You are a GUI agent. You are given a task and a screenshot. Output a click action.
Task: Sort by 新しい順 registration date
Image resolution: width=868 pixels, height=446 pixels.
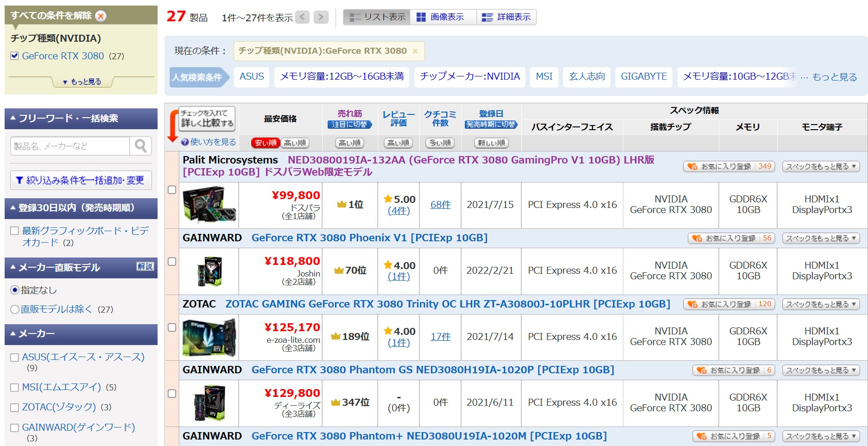pos(491,143)
